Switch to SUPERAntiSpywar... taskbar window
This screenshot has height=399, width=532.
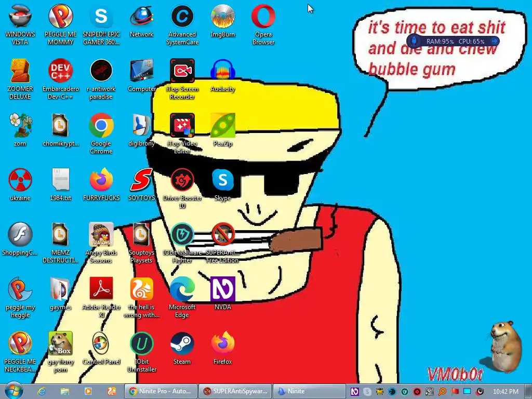point(235,391)
